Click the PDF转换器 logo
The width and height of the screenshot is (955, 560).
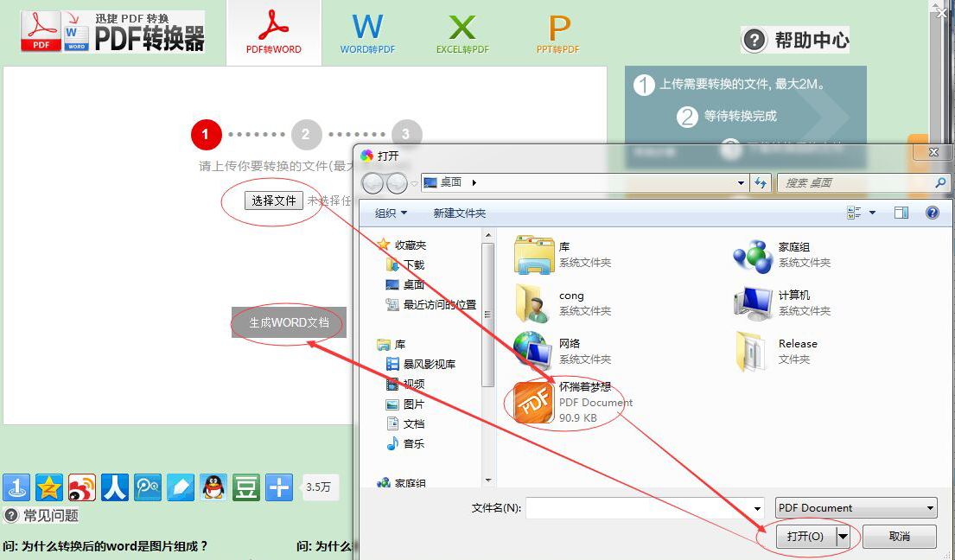[x=112, y=32]
